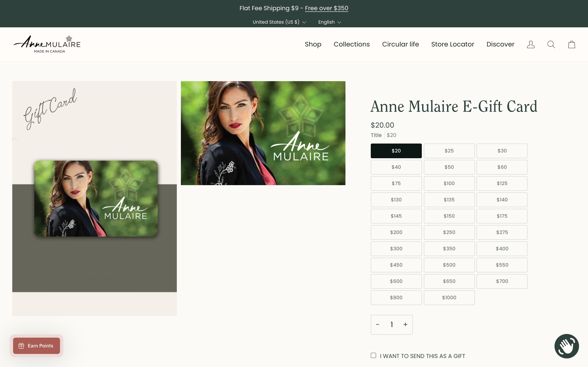The height and width of the screenshot is (367, 588).
Task: Open Store Locator
Action: [453, 44]
